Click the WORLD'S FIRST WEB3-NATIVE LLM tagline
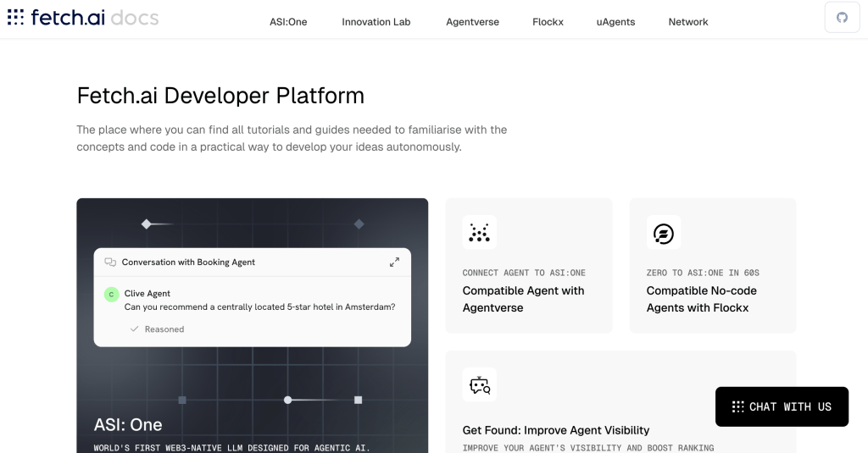 [x=232, y=447]
